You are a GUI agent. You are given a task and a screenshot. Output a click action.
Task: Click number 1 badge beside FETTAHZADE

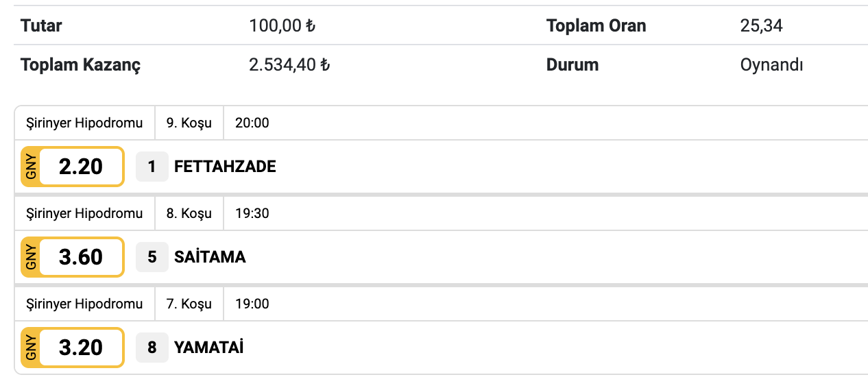(x=152, y=167)
